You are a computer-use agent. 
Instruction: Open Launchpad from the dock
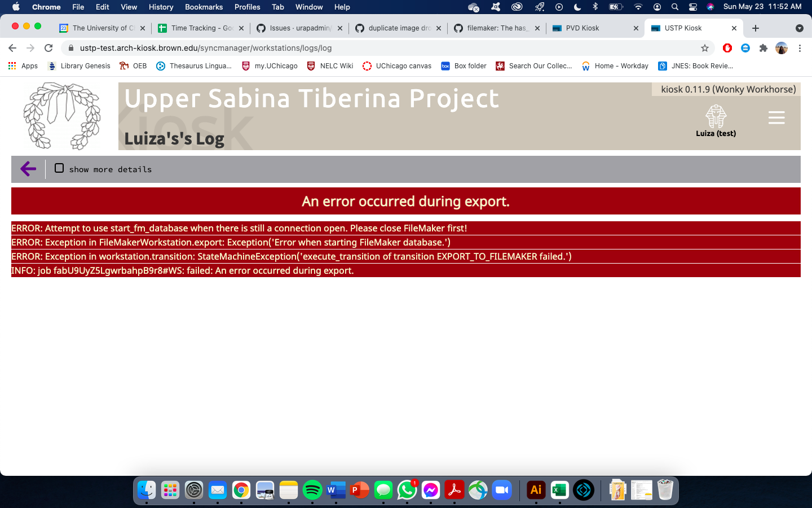(170, 490)
